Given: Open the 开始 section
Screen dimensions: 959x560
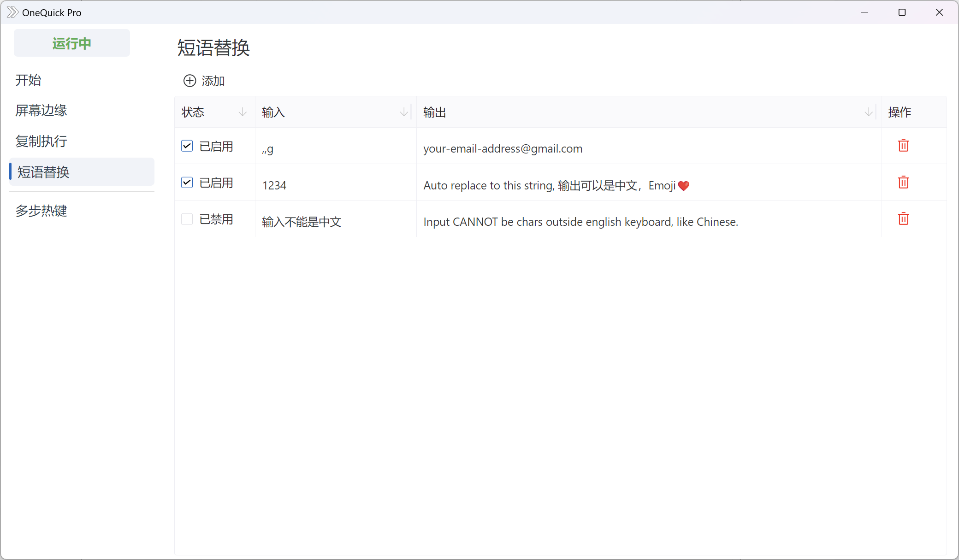Looking at the screenshot, I should tap(28, 80).
